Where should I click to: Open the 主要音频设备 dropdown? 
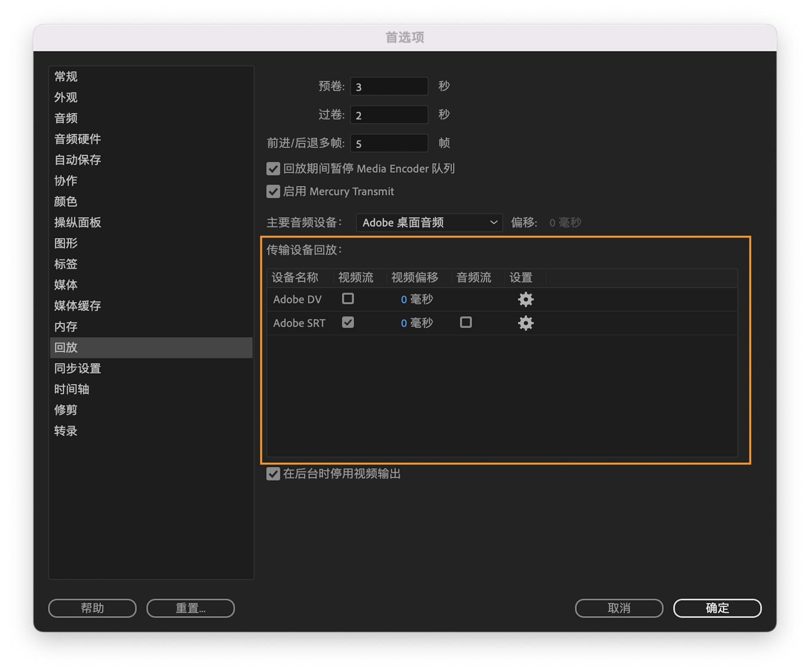coord(429,223)
